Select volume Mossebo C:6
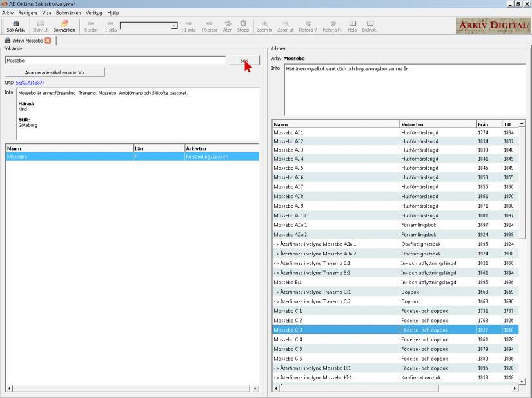The image size is (532, 398). coord(395,358)
